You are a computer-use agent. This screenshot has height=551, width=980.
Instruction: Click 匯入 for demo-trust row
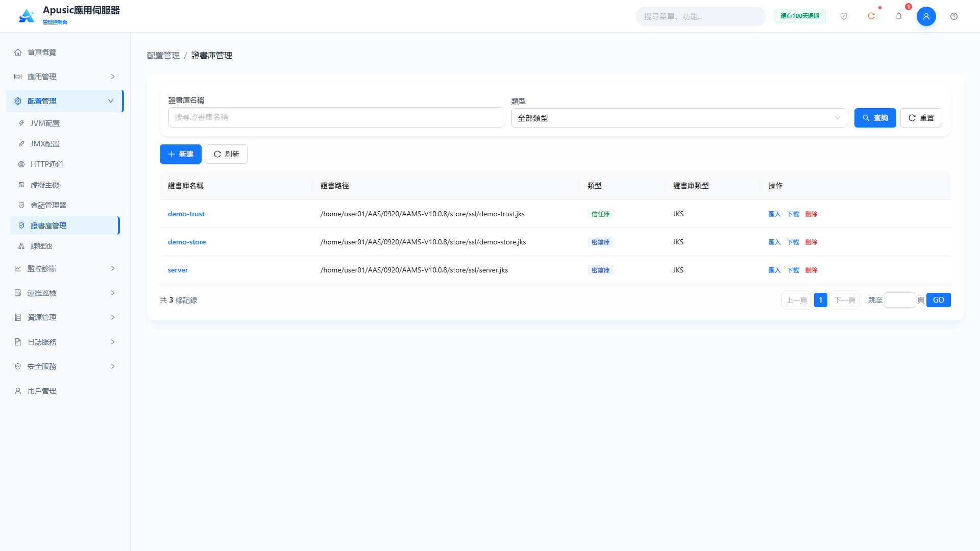774,214
